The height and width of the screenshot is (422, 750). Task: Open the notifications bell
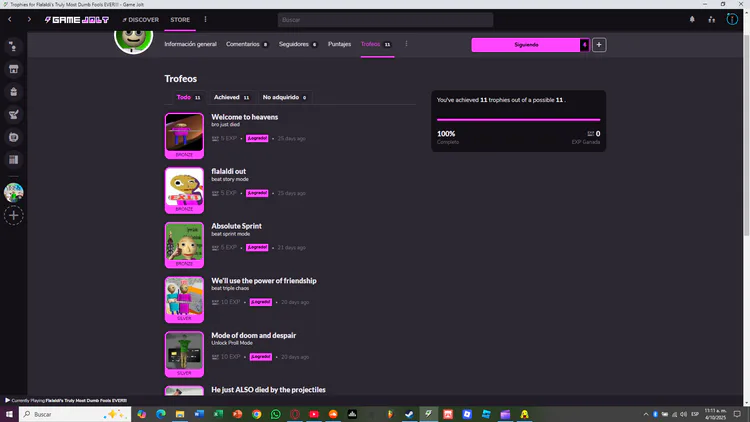[692, 20]
